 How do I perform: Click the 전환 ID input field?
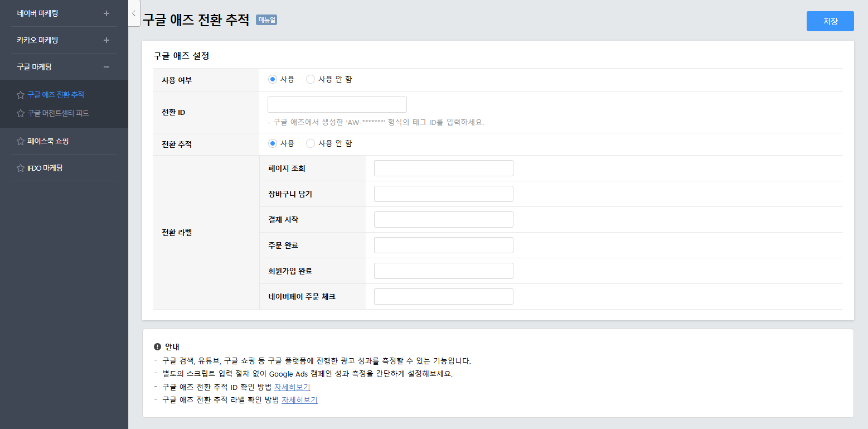pyautogui.click(x=337, y=105)
